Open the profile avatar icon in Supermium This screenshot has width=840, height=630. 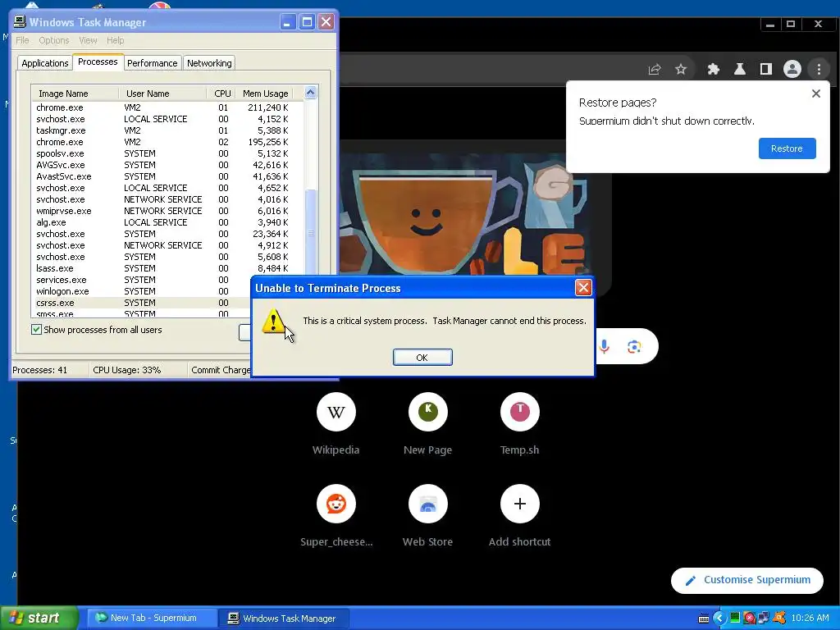coord(792,69)
